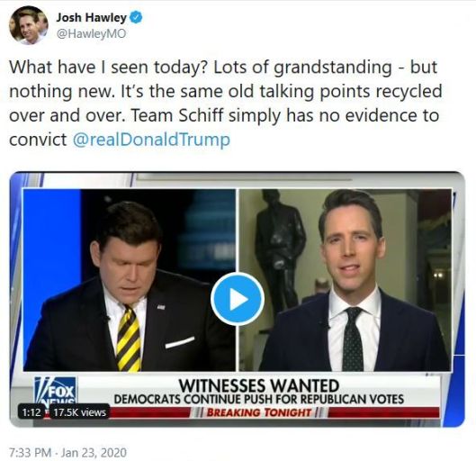Click the yellow striped tie in video
Viewport: 476px width, 461px height.
coord(129,339)
